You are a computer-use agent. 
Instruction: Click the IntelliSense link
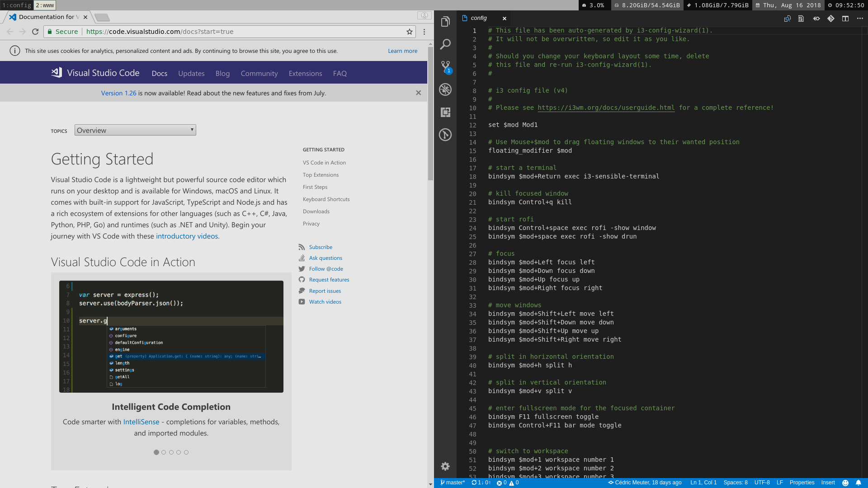tap(141, 422)
